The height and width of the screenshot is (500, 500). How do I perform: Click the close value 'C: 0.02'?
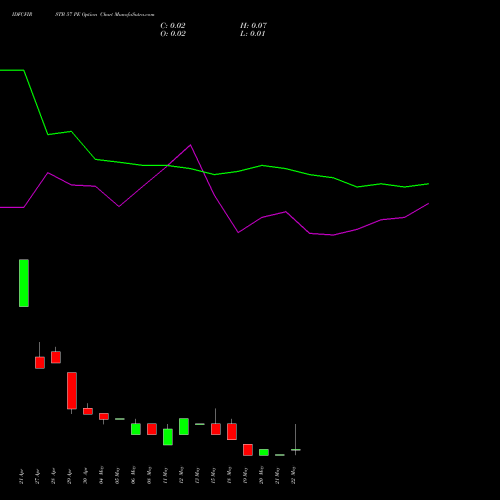[173, 26]
